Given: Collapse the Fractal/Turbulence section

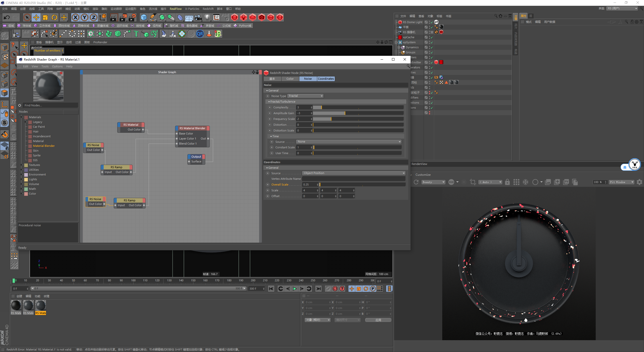Looking at the screenshot, I should 269,102.
